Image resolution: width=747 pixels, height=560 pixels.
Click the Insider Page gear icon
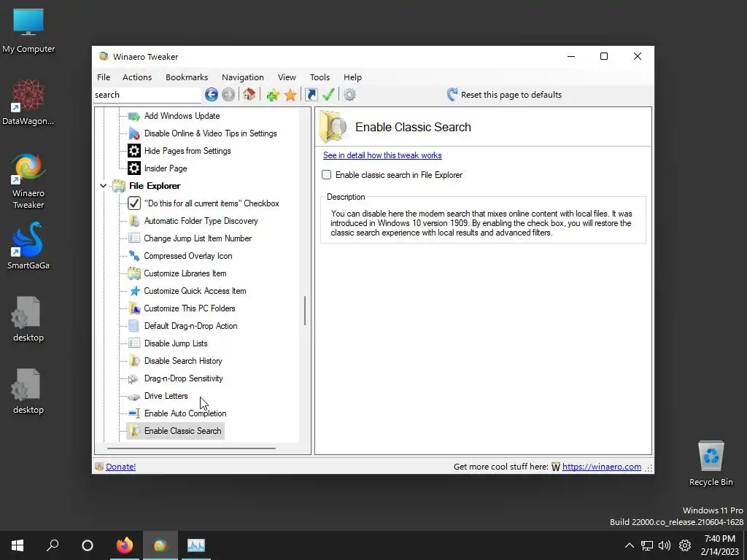pyautogui.click(x=134, y=168)
